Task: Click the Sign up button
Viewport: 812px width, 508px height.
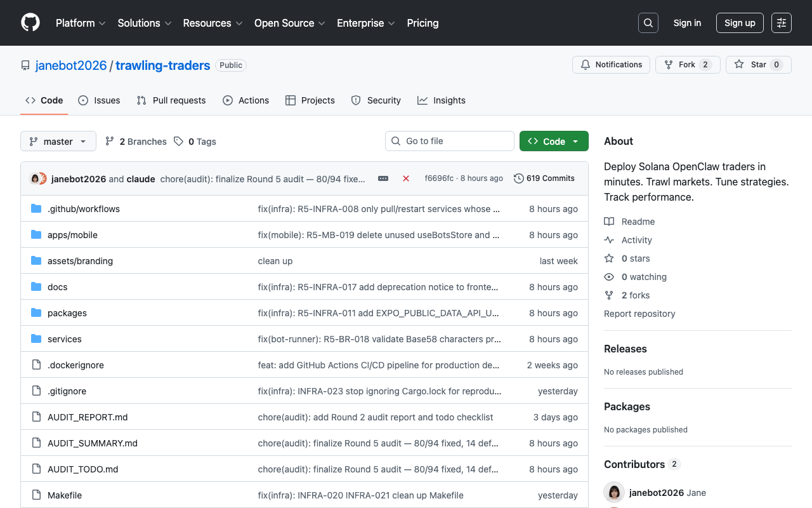Action: click(x=740, y=23)
